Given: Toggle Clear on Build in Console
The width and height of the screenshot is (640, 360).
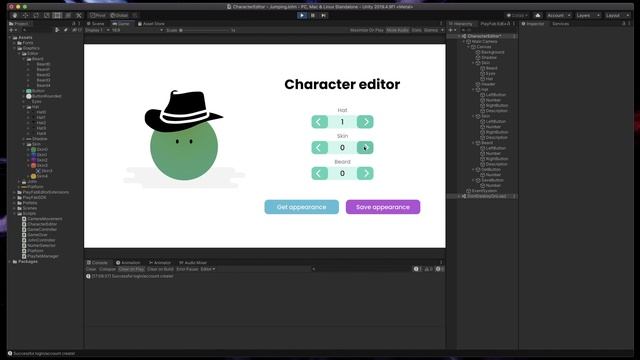Looking at the screenshot, I should 160,269.
